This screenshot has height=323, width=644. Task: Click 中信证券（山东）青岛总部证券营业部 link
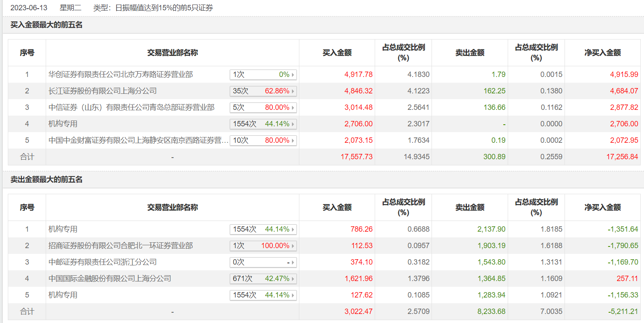click(x=131, y=107)
